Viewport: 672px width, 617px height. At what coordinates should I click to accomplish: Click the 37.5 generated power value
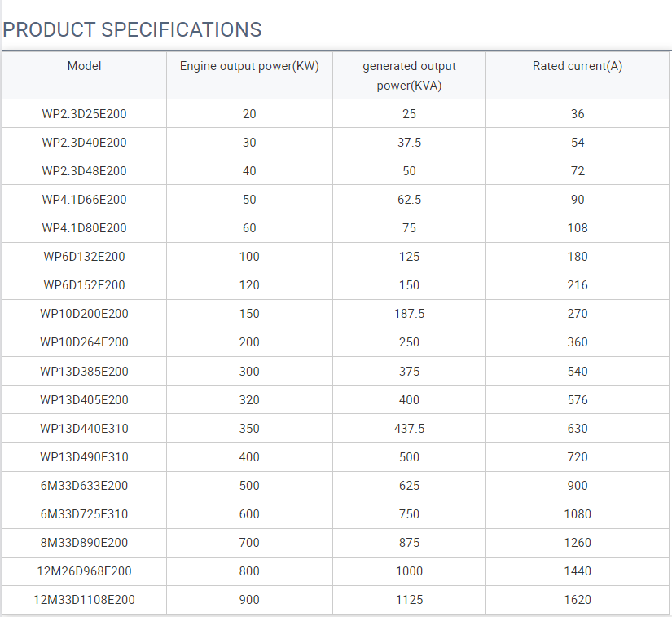pyautogui.click(x=409, y=143)
